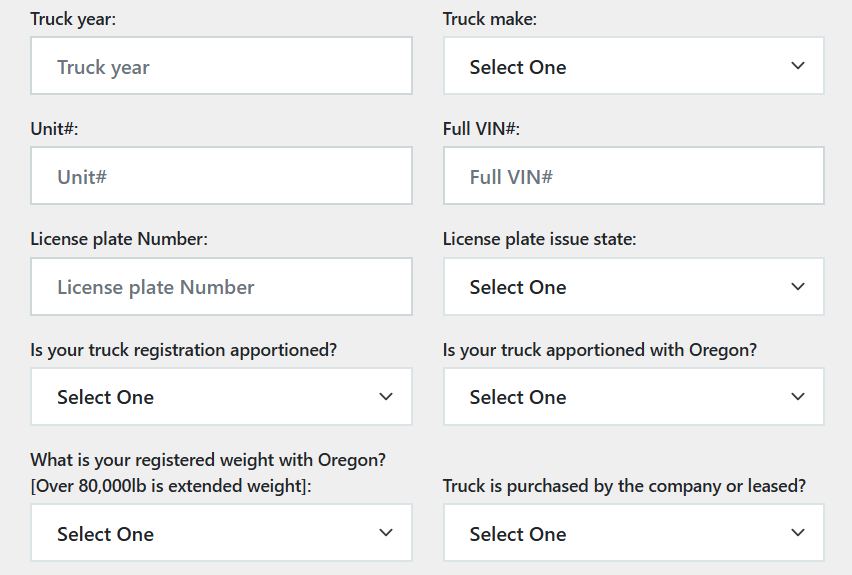Click the chevron in apportioned with Oregon select
The height and width of the screenshot is (575, 852).
point(797,397)
